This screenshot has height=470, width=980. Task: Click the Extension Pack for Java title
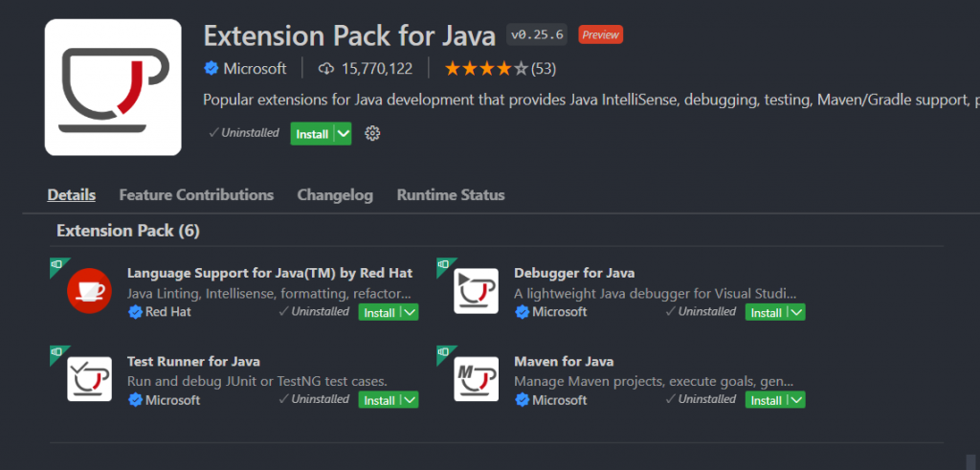click(x=349, y=36)
